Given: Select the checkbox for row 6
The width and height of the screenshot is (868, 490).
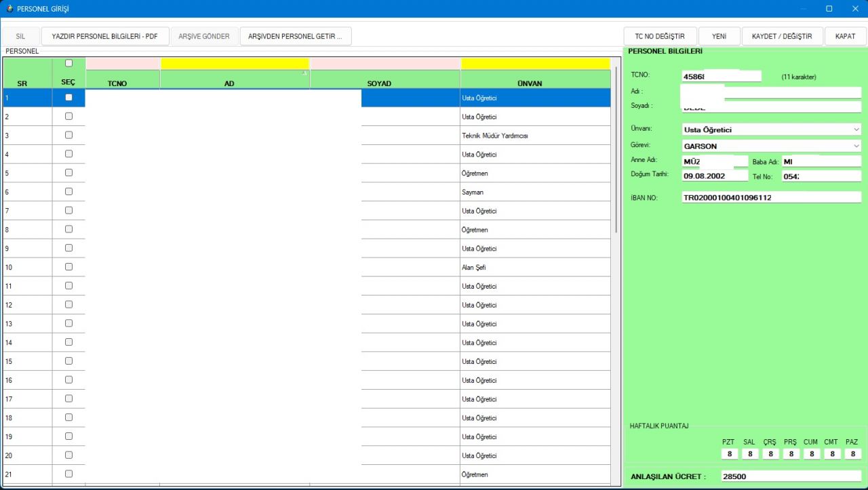Looking at the screenshot, I should [x=68, y=192].
